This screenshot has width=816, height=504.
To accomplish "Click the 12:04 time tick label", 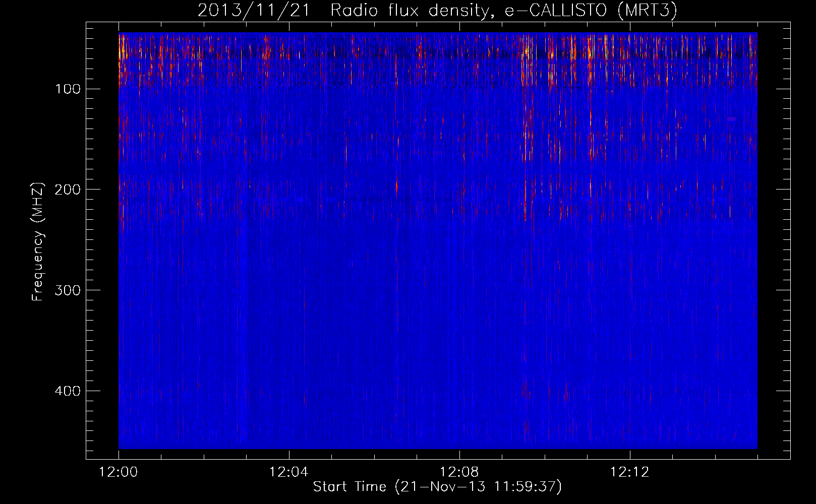I will click(x=289, y=472).
